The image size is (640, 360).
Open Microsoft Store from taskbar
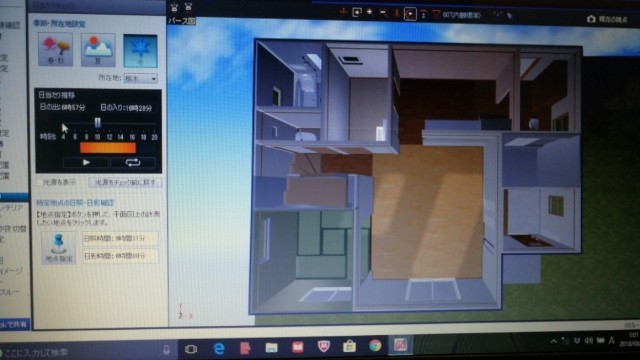pos(349,346)
